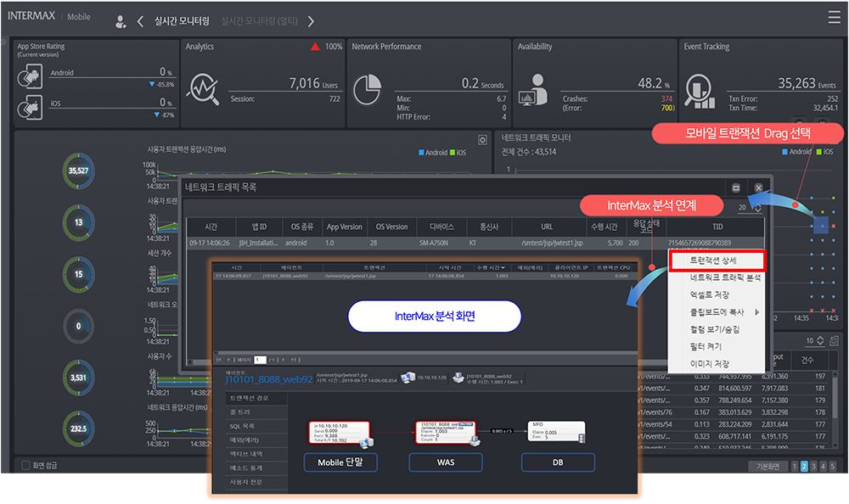Click the MFO database node box

coord(556,432)
